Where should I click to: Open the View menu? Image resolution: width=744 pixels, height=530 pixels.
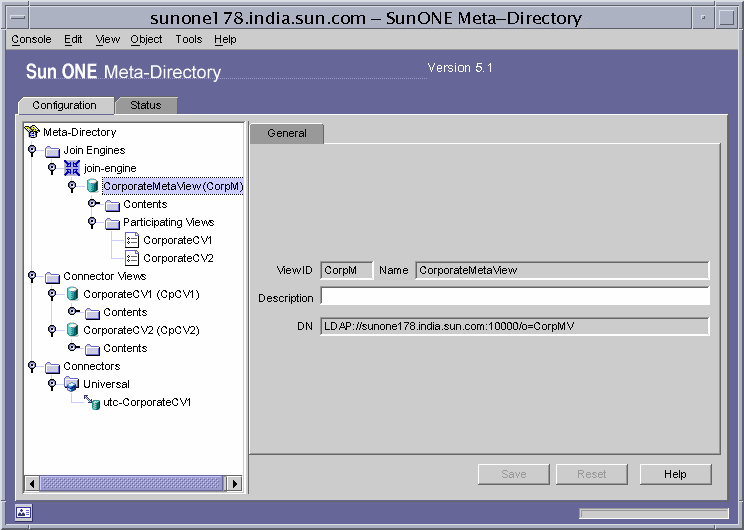107,39
